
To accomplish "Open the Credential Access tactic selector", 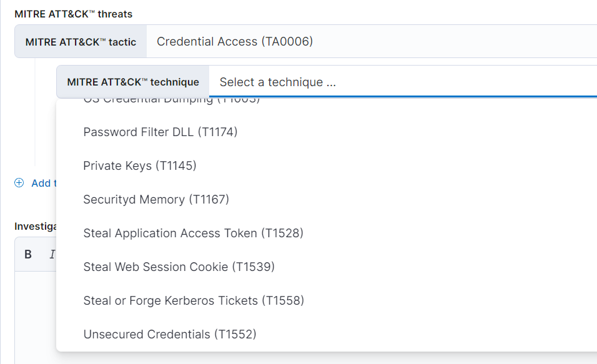I will tap(375, 41).
